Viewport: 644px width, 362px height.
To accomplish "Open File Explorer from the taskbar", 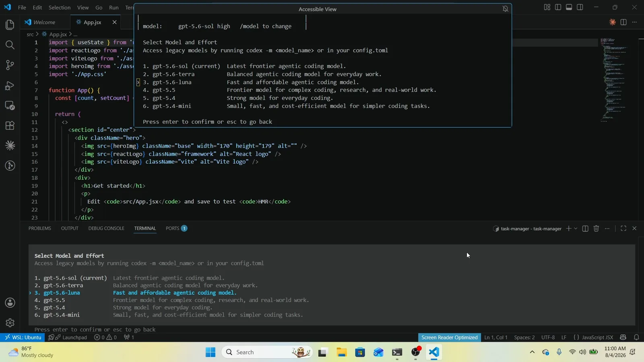I will pos(342,352).
